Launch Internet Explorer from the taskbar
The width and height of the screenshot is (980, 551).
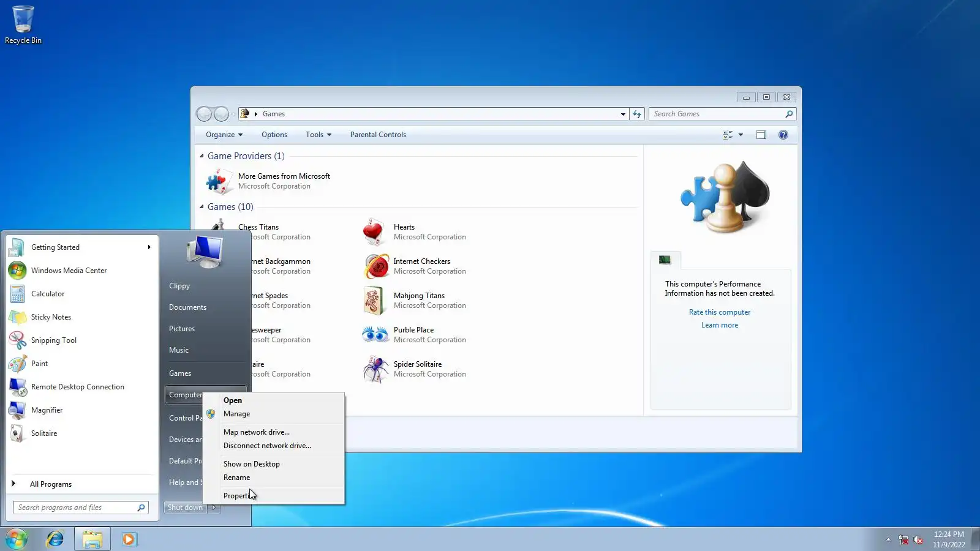55,539
